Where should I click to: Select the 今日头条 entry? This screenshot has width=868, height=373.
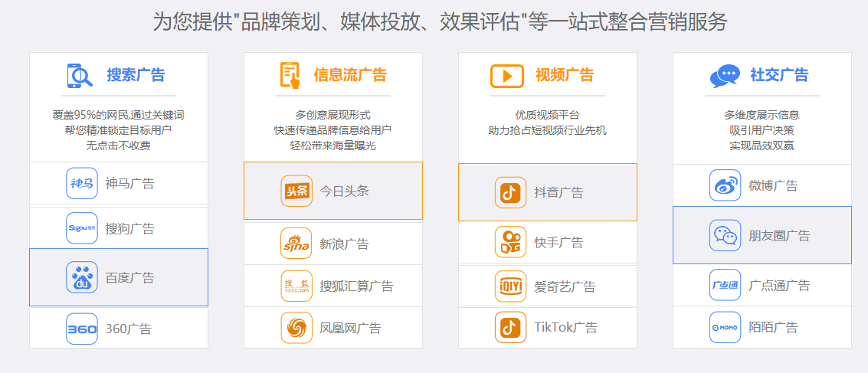[x=333, y=191]
